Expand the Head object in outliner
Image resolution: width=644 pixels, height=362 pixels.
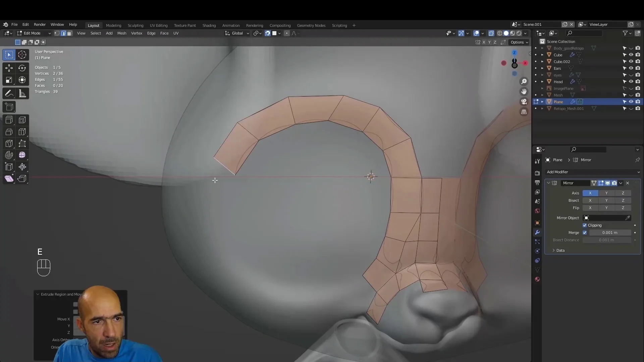(x=542, y=81)
